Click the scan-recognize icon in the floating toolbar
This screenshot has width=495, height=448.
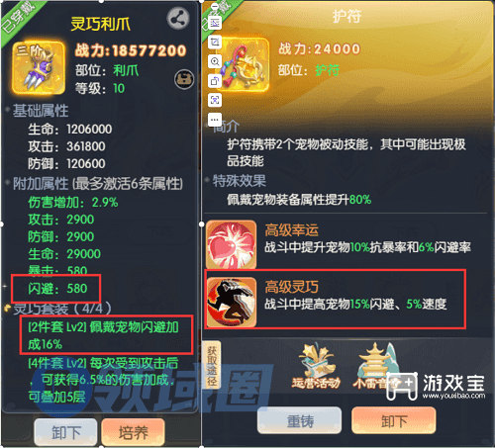coord(215,100)
